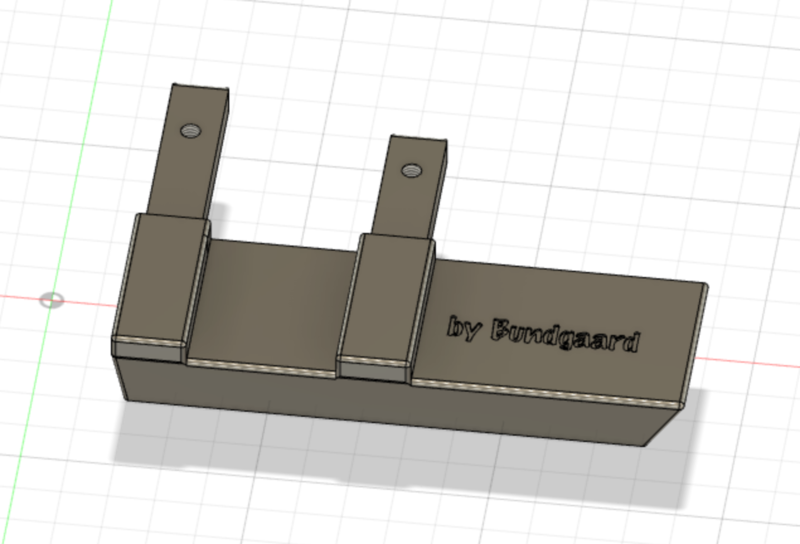Click the hole in the right upright tab
The height and width of the screenshot is (544, 800).
point(409,169)
